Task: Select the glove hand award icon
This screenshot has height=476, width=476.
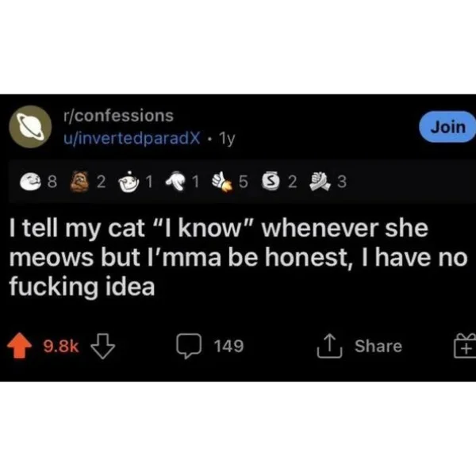Action: click(176, 181)
